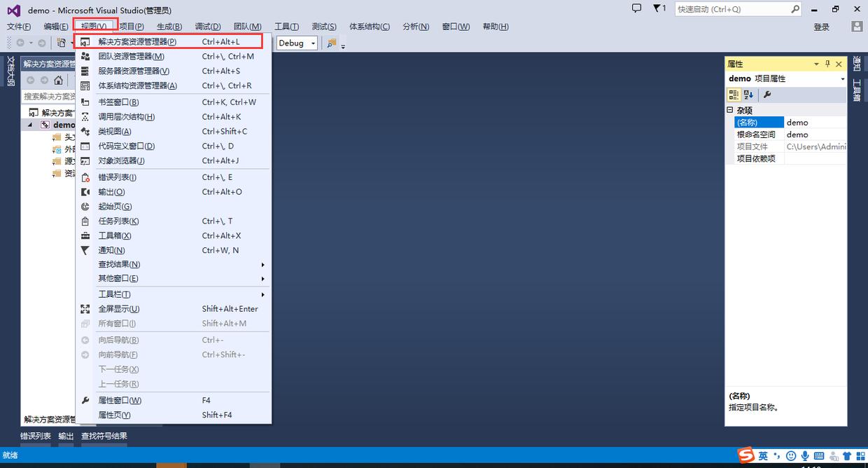The width and height of the screenshot is (868, 468).
Task: Open the 工具箱 side tab on the right
Action: click(857, 89)
